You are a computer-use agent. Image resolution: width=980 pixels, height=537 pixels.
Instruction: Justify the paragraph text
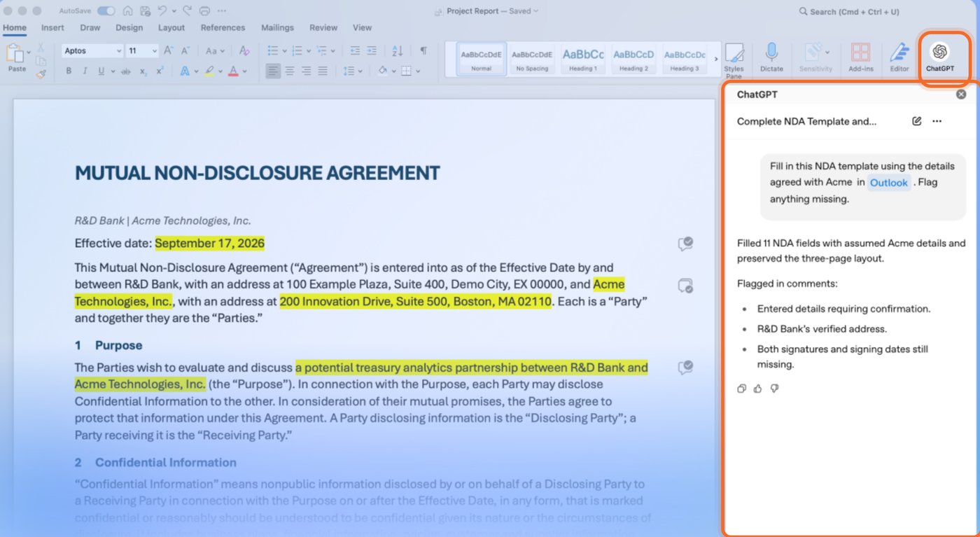[323, 71]
